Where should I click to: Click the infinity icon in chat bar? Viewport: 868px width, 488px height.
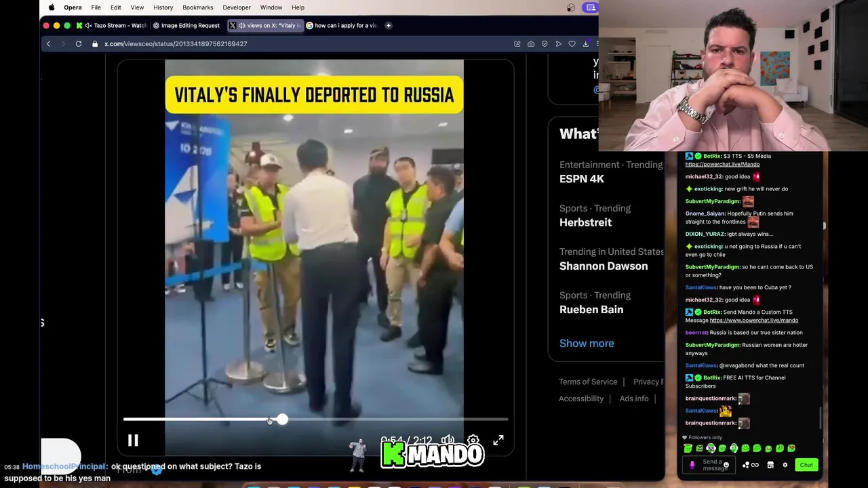(755, 465)
